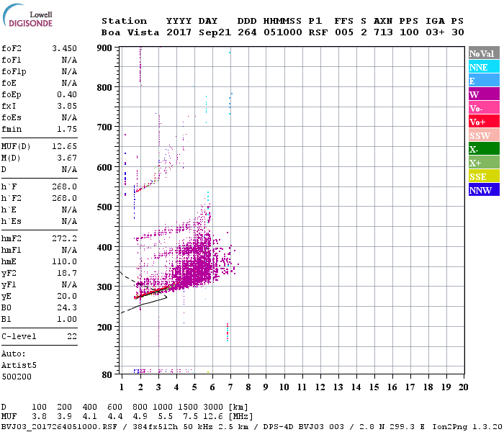Click the Vo+ red legend swatch
The image size is (504, 432).
point(484,122)
